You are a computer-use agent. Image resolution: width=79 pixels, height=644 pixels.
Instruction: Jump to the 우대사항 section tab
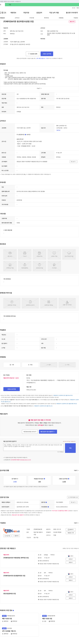32,18
